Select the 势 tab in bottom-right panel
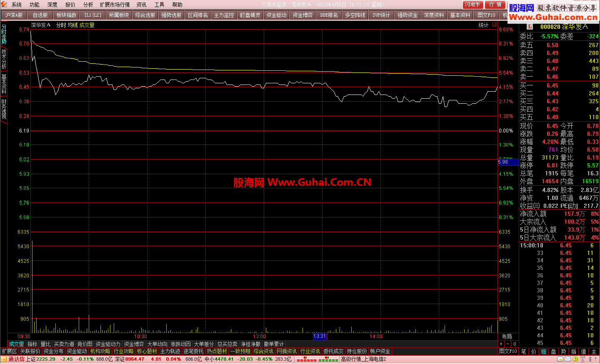600x364 pixels. click(564, 352)
